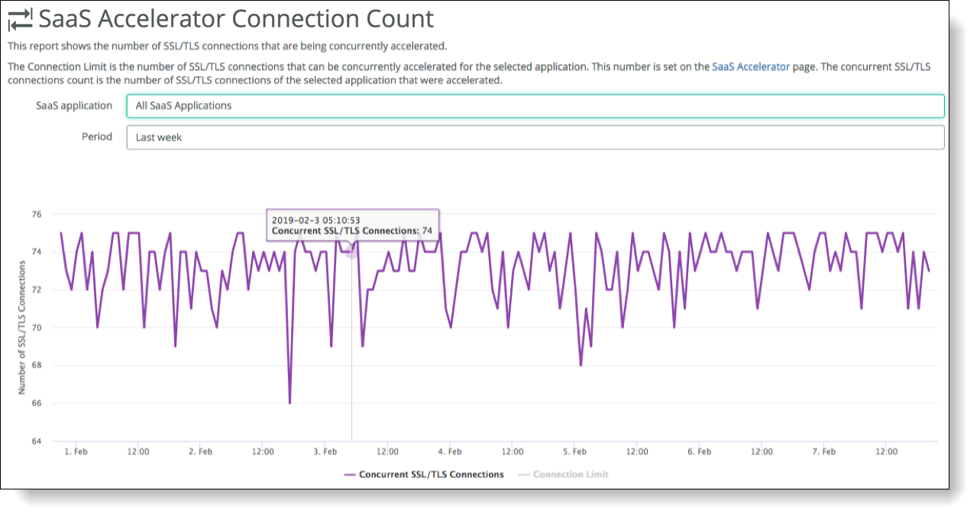Click the sentence starting "This report shows the number"
This screenshot has height=520, width=980.
227,46
